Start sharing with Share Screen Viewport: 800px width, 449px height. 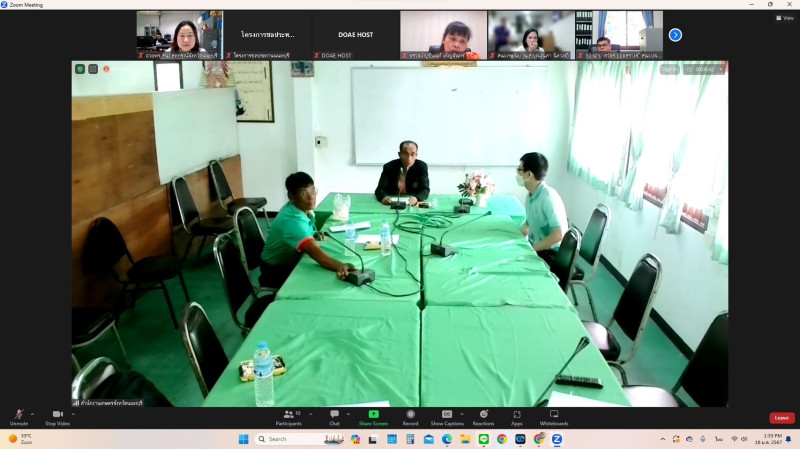pos(373,415)
